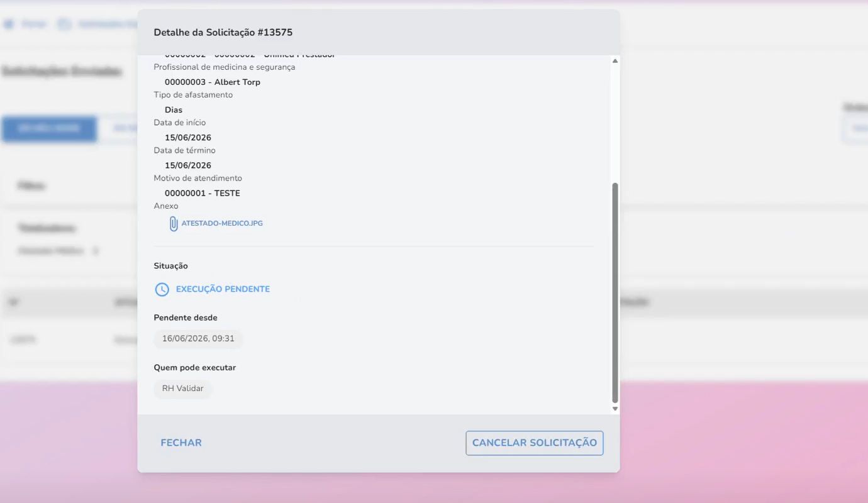Click the date under Data de término
Screen dimensions: 868x503
[188, 165]
